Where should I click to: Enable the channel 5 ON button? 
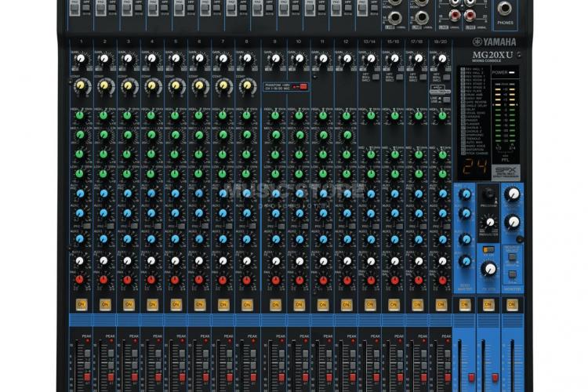pyautogui.click(x=176, y=305)
